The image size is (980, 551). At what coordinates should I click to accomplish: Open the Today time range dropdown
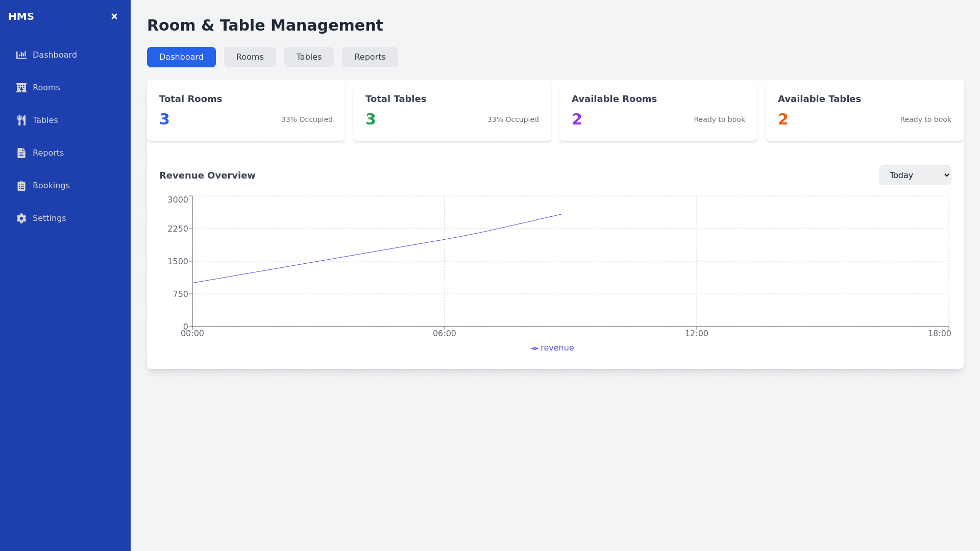coord(915,175)
